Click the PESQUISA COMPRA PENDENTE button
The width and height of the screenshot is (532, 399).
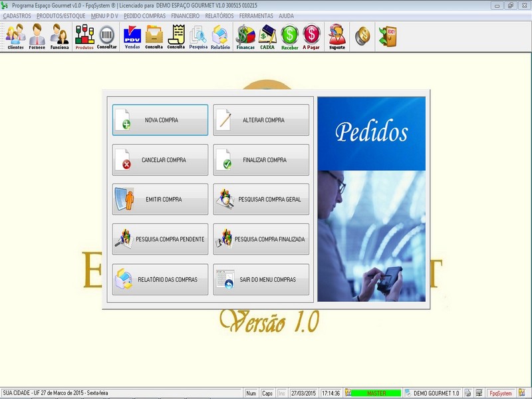[160, 239]
